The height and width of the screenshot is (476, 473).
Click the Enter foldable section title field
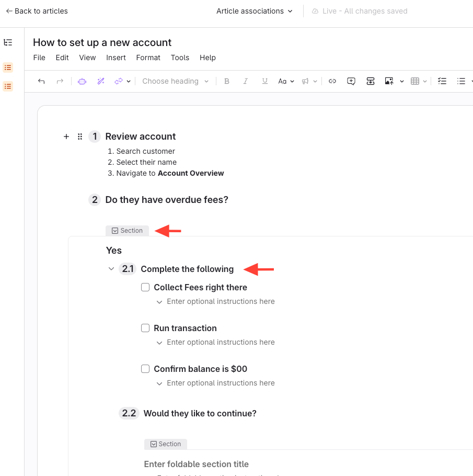(x=196, y=464)
